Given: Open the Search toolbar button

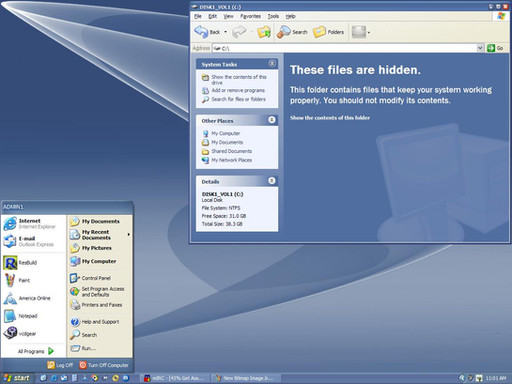Looking at the screenshot, I should coord(292,32).
